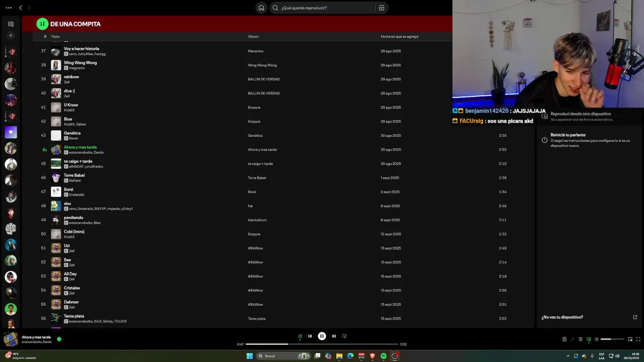Open artist link 'Nafield' under Torre Babel

pos(74,180)
